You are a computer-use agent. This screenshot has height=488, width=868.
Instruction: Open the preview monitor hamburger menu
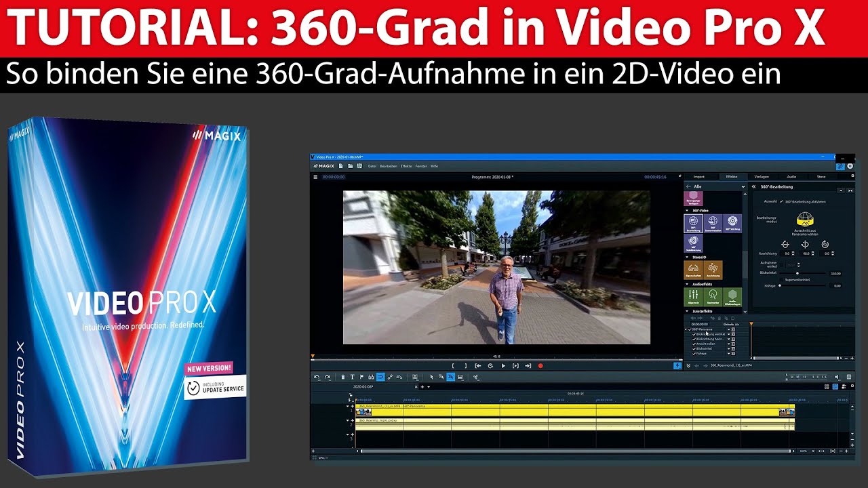tap(315, 177)
